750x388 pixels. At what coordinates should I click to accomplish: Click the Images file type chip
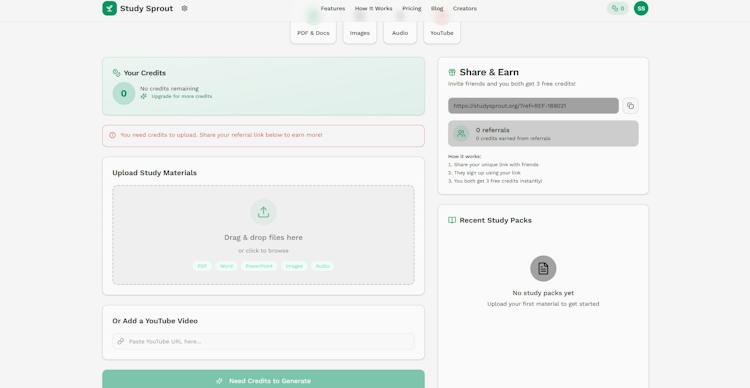click(x=294, y=266)
